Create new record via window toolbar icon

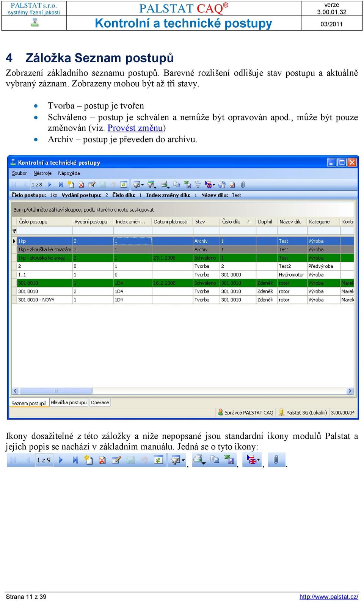click(71, 184)
